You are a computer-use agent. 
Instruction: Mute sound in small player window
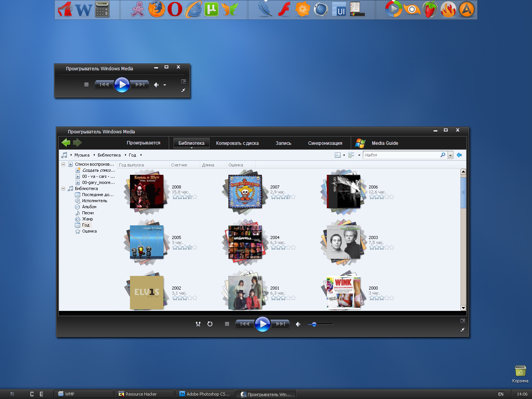[156, 85]
